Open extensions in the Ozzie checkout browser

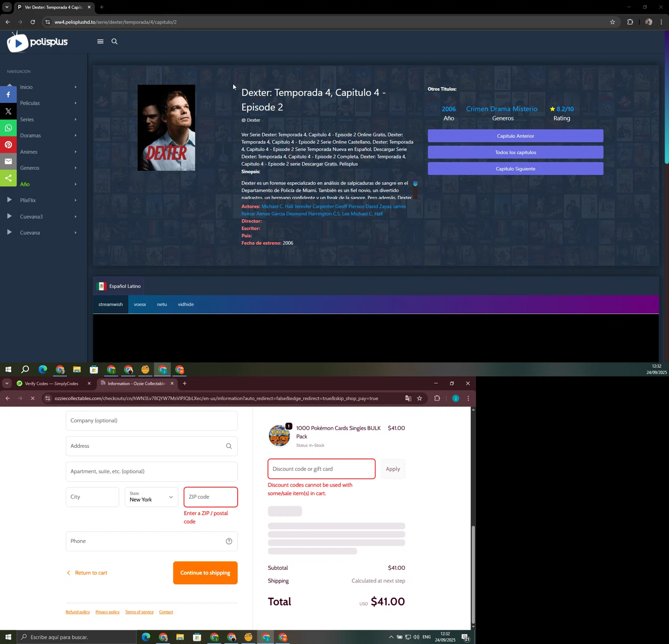[x=437, y=398]
